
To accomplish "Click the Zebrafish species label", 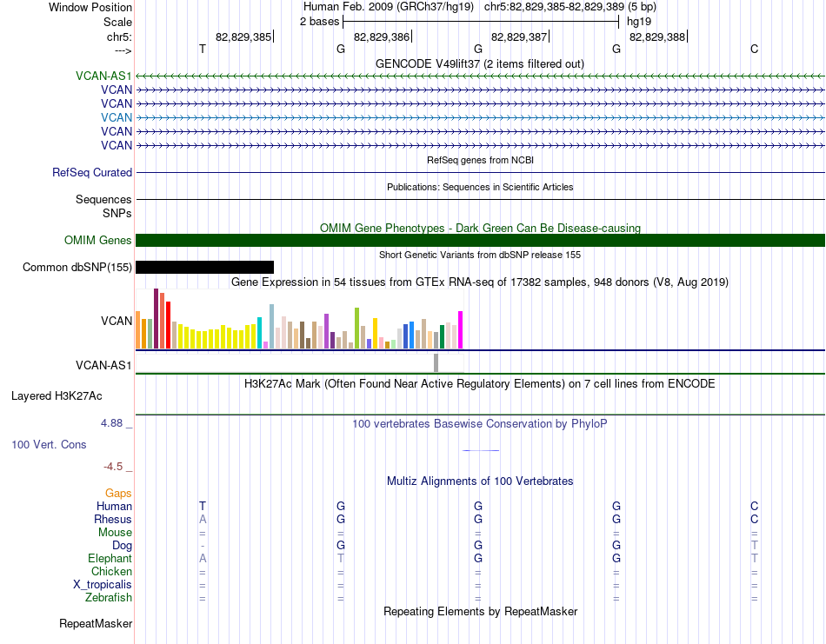I will 109,598.
